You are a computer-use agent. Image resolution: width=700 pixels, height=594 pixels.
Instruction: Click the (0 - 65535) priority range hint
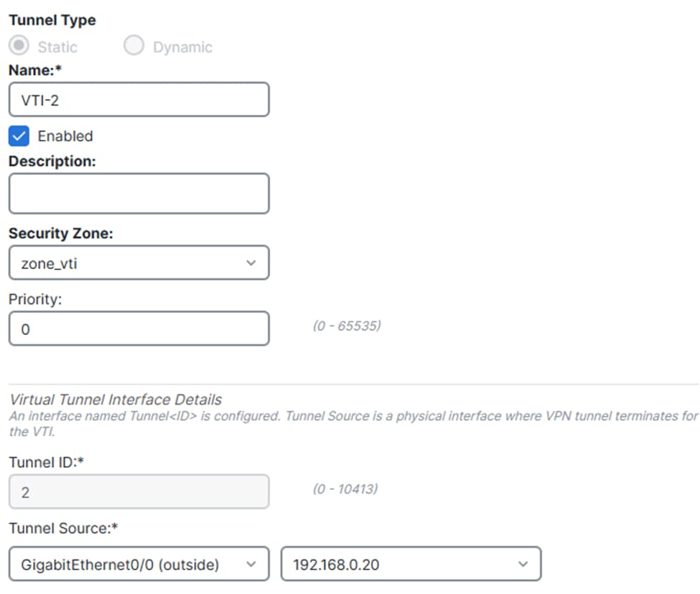pos(346,326)
